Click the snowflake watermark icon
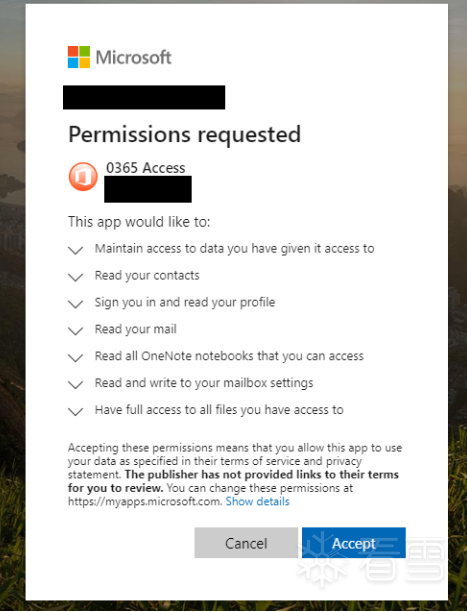Viewport: 467px width, 612px height. pyautogui.click(x=323, y=559)
